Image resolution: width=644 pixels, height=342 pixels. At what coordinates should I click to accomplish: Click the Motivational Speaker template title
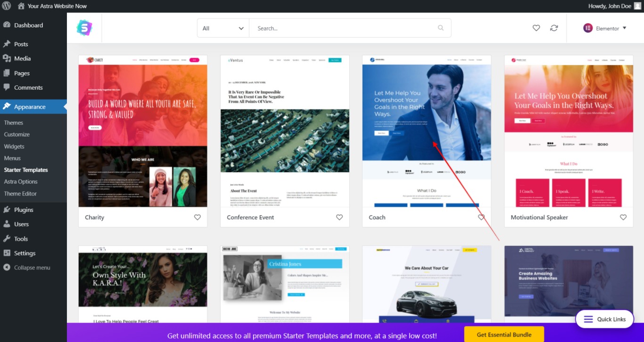(539, 217)
